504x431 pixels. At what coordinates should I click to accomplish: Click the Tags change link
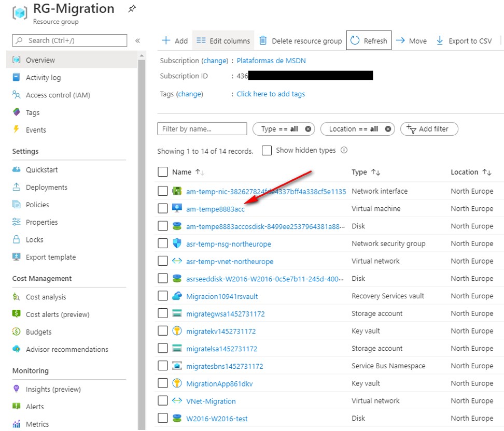(x=190, y=94)
